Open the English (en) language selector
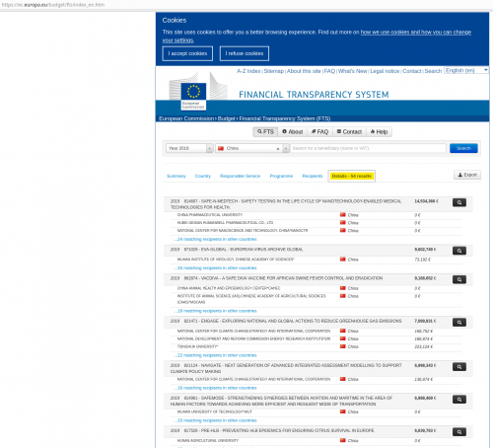493x448 pixels. tap(466, 70)
